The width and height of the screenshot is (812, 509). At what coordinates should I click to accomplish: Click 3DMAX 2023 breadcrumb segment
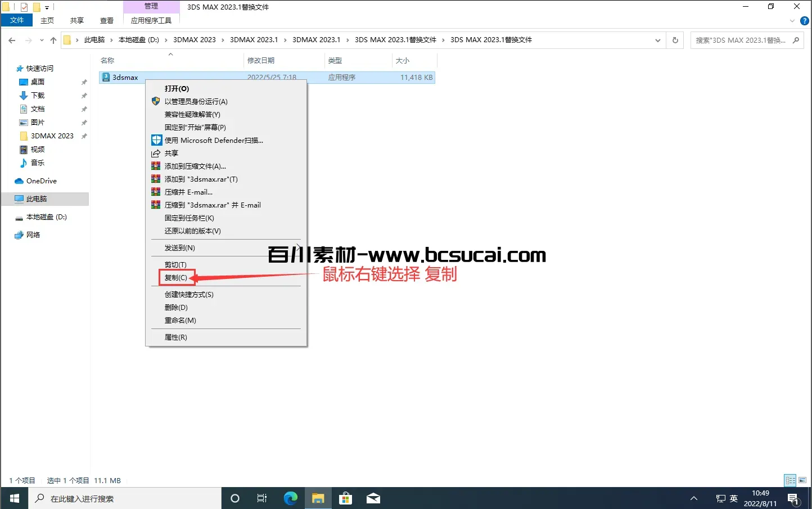click(195, 40)
